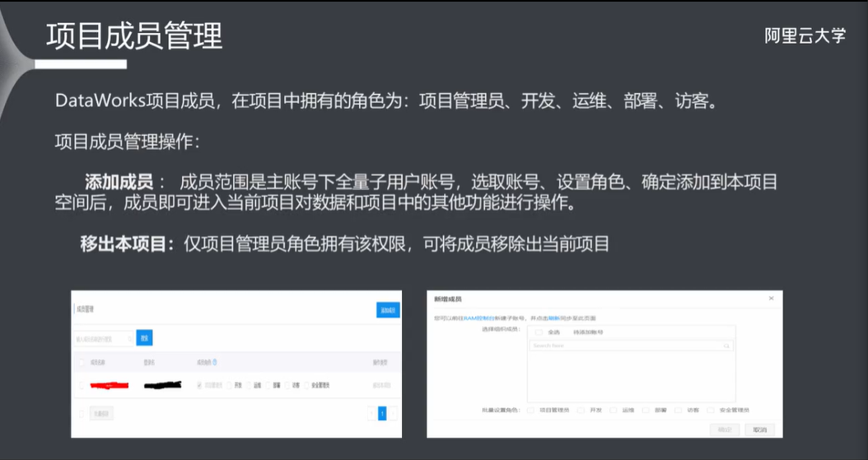The width and height of the screenshot is (868, 460).
Task: Check 运维 in 批量设置角色
Action: 613,410
